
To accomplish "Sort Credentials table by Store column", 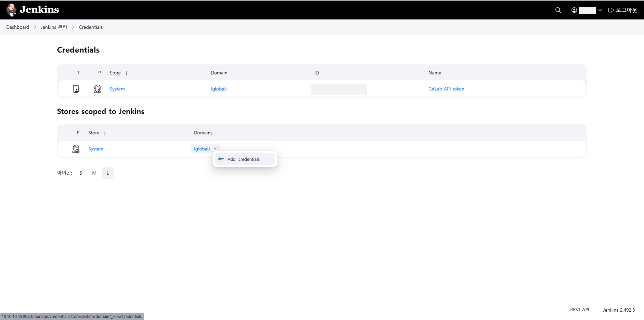I will (x=118, y=73).
